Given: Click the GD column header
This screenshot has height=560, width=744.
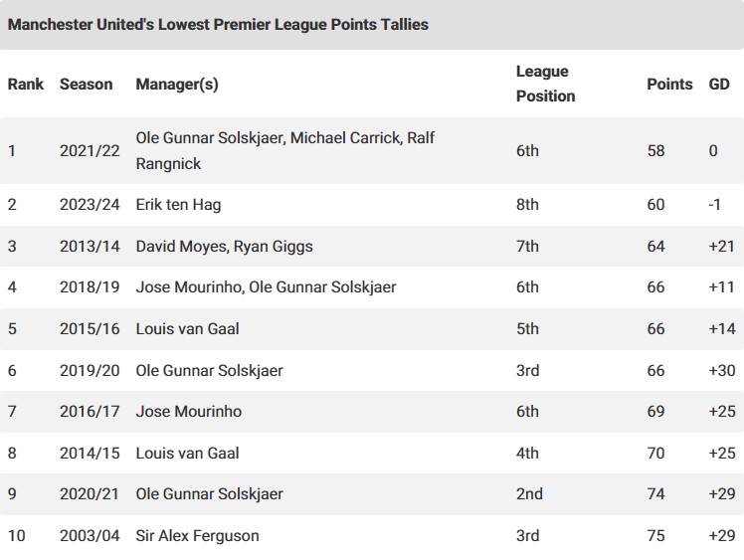Looking at the screenshot, I should coord(719,85).
